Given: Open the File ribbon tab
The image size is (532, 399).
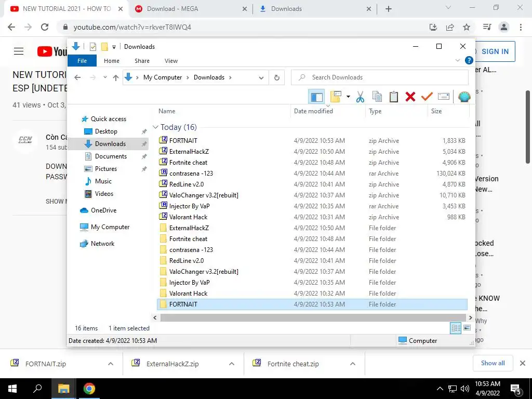Looking at the screenshot, I should pos(82,61).
